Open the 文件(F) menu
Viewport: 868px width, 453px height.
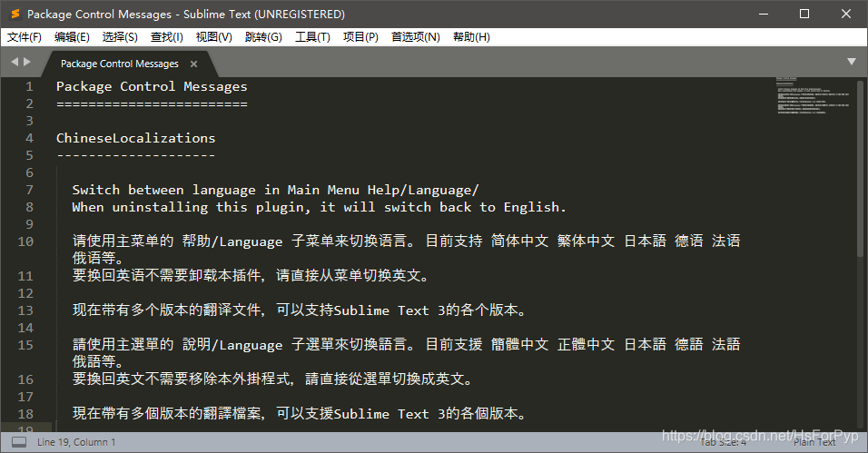[x=25, y=37]
